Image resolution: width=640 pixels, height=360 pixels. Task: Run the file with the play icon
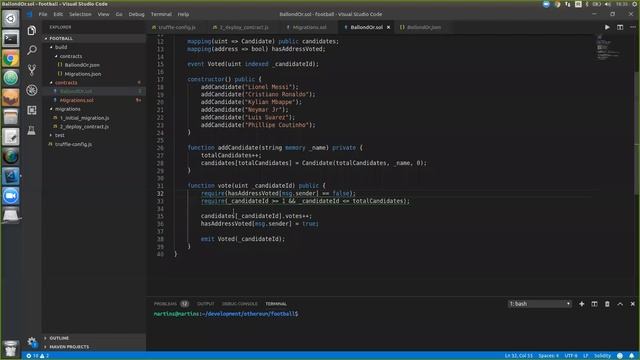(607, 27)
